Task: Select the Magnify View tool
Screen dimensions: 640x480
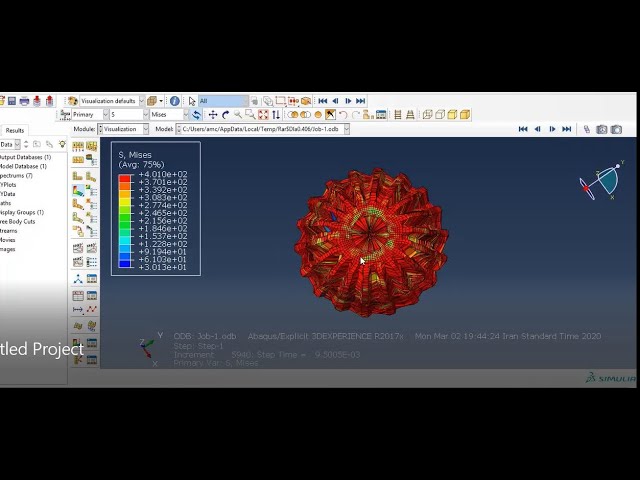Action: [238, 115]
